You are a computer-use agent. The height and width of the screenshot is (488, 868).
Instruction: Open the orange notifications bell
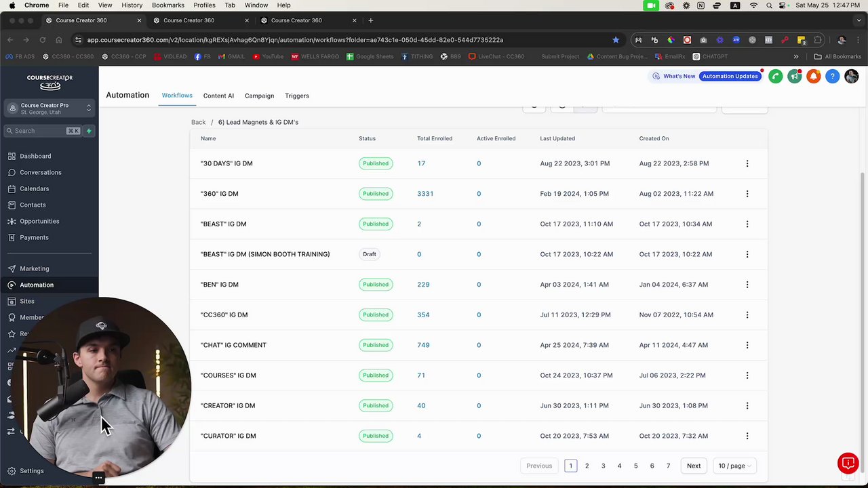click(x=813, y=77)
